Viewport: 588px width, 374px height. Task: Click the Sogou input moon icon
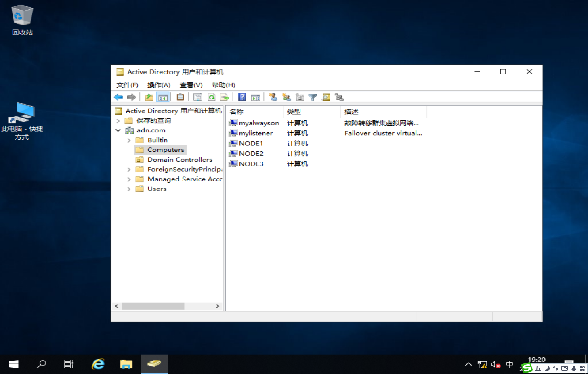[x=547, y=368]
